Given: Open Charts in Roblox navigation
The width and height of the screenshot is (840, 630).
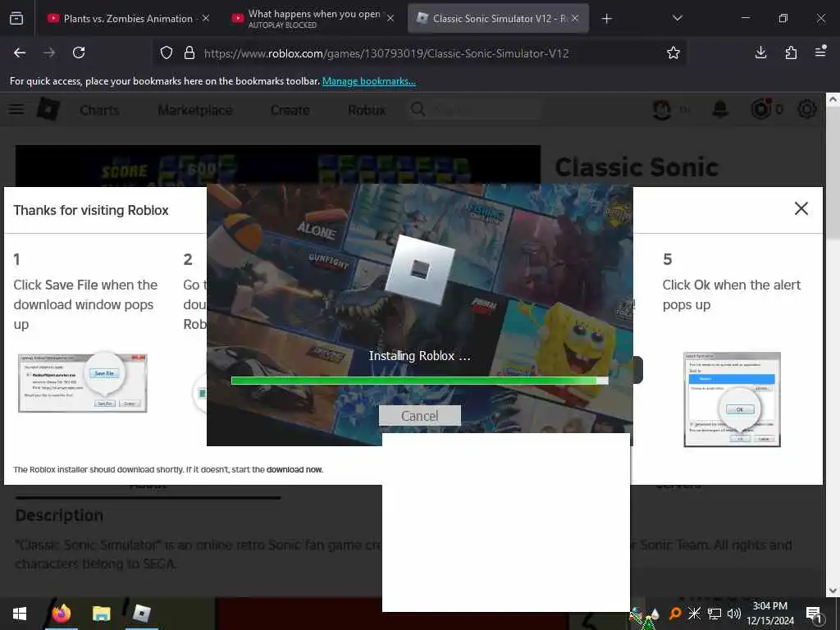Looking at the screenshot, I should 99,110.
